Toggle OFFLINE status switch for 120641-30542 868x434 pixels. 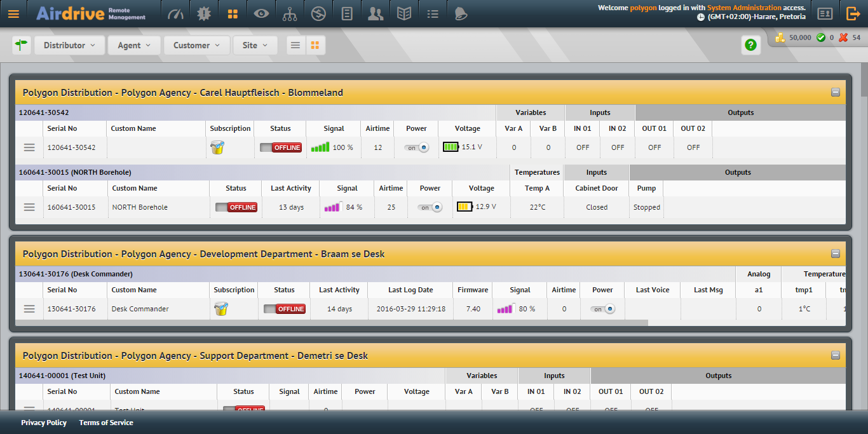click(281, 147)
